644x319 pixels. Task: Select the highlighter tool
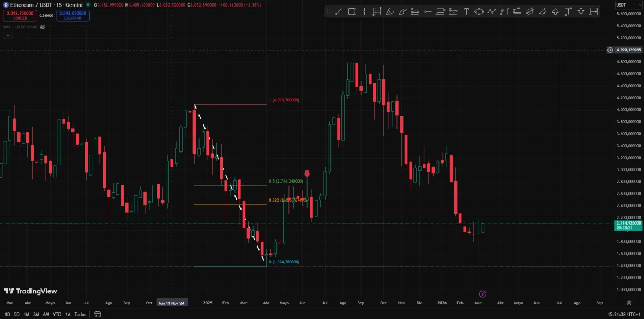tap(390, 11)
